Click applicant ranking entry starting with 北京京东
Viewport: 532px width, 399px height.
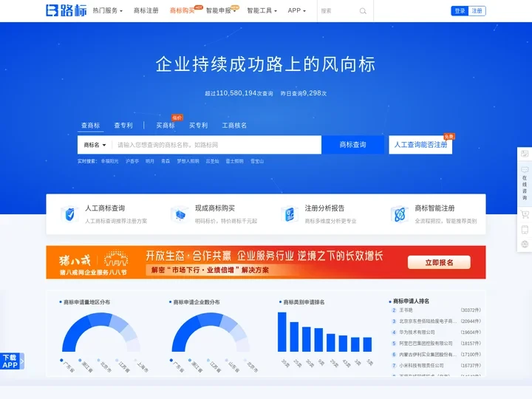click(428, 321)
